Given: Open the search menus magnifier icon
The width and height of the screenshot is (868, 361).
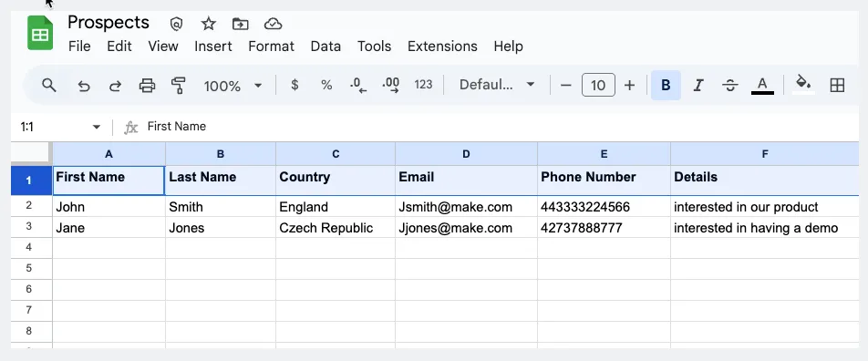Looking at the screenshot, I should tap(49, 86).
